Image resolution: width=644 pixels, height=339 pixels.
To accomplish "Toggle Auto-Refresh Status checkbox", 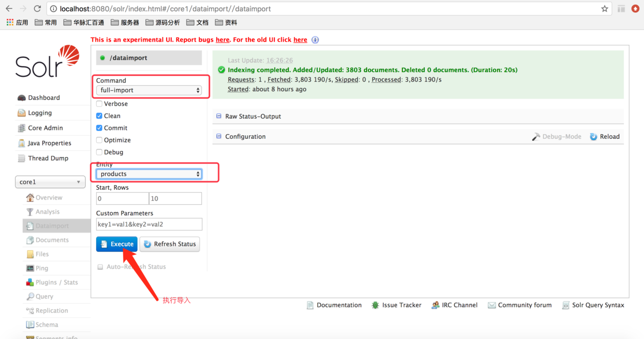I will (100, 267).
